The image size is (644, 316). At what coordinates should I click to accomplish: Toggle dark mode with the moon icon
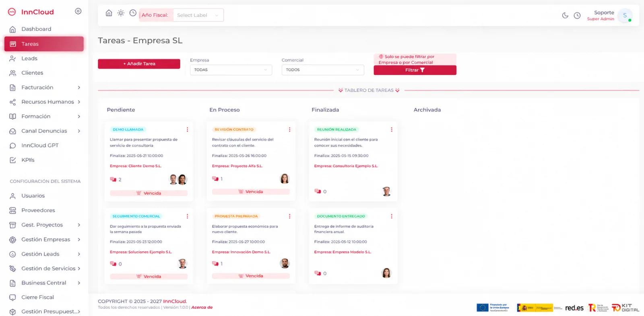point(565,15)
